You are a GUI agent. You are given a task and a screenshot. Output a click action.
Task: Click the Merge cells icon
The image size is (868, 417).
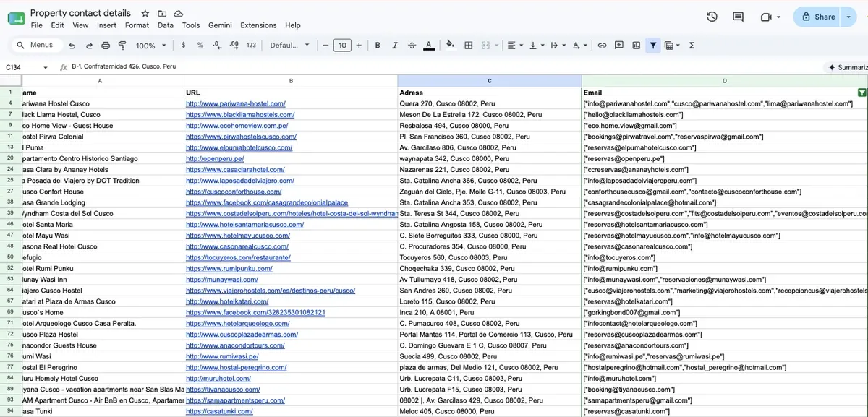pos(485,46)
